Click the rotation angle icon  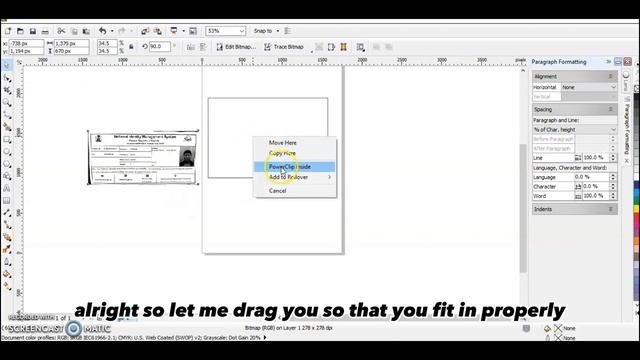pyautogui.click(x=144, y=47)
